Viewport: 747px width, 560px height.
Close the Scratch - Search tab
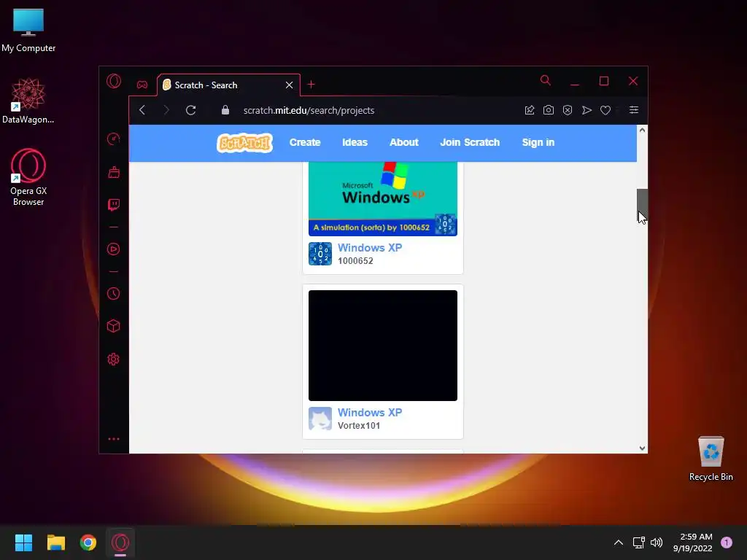[x=289, y=85]
